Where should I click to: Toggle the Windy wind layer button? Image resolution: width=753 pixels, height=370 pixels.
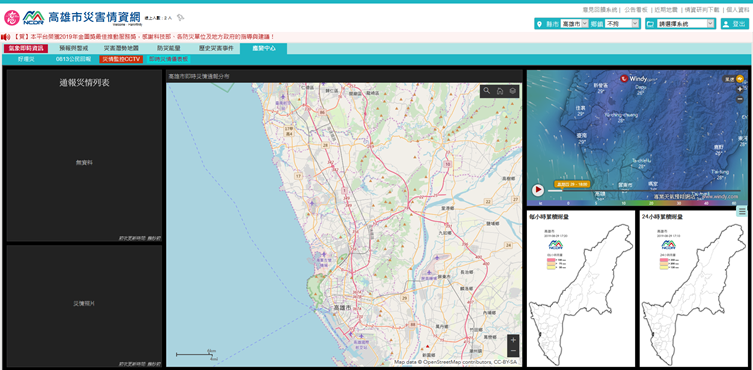click(734, 79)
